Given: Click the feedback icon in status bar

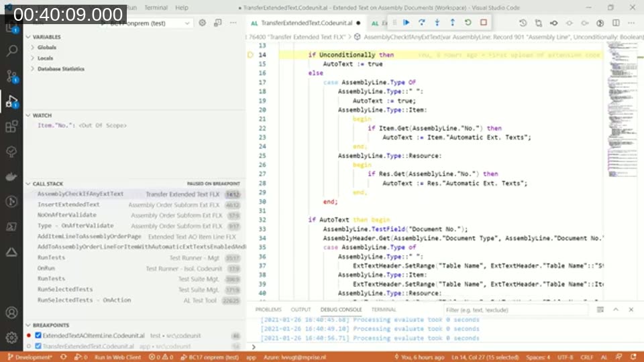Looking at the screenshot, I should point(619,357).
